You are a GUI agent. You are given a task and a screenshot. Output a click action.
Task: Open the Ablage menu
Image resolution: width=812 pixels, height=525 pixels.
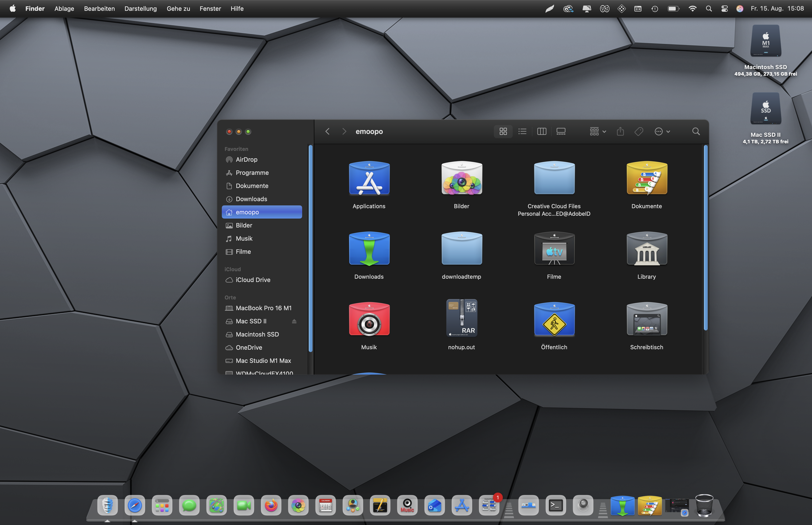(64, 8)
